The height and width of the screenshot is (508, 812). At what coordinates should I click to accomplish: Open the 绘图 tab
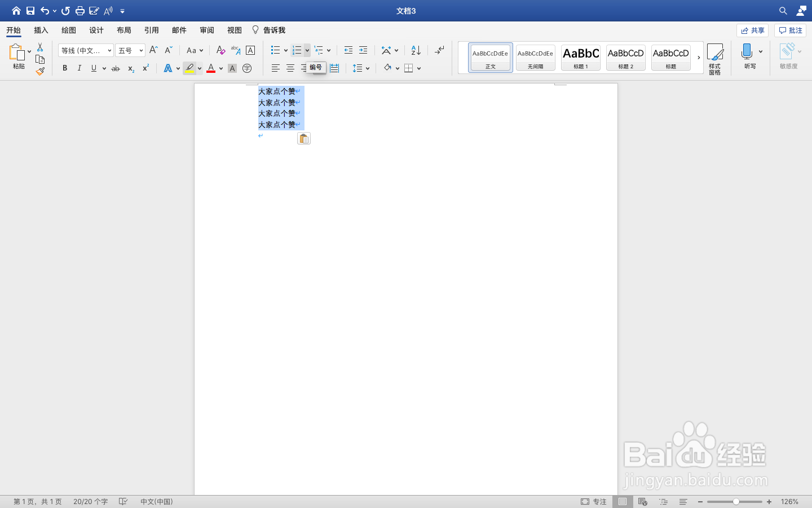69,30
